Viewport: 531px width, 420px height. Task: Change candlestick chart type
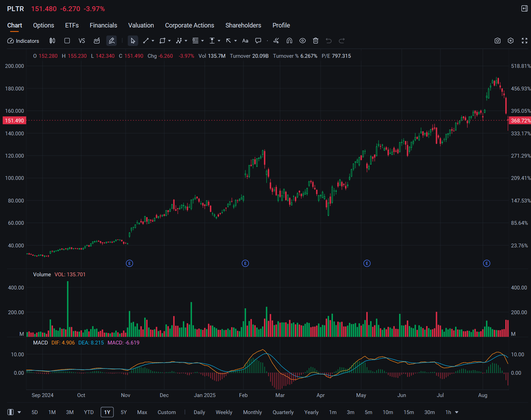[x=52, y=41]
